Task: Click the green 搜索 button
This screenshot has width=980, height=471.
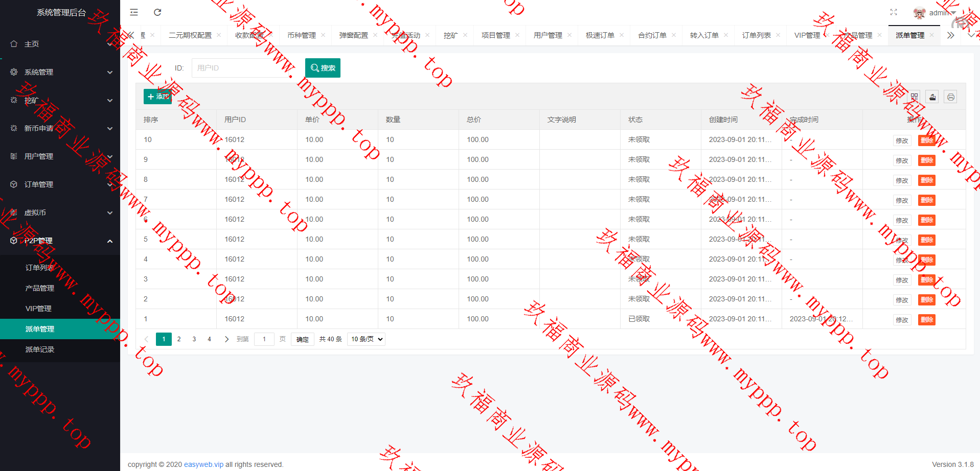Action: pos(323,68)
